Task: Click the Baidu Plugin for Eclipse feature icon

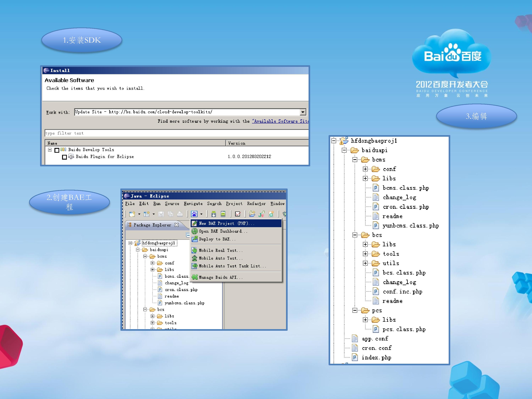Action: (71, 156)
